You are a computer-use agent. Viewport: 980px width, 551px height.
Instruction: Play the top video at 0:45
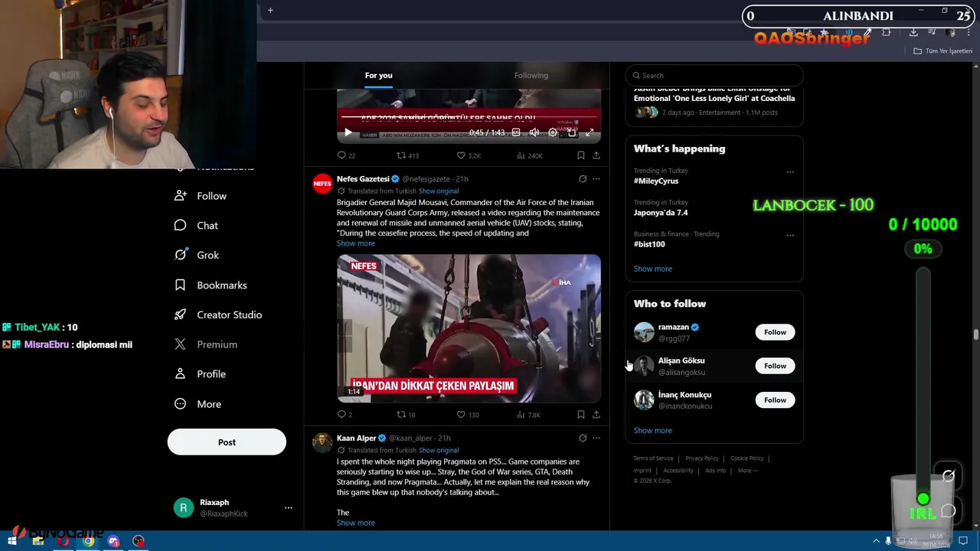[x=348, y=132]
